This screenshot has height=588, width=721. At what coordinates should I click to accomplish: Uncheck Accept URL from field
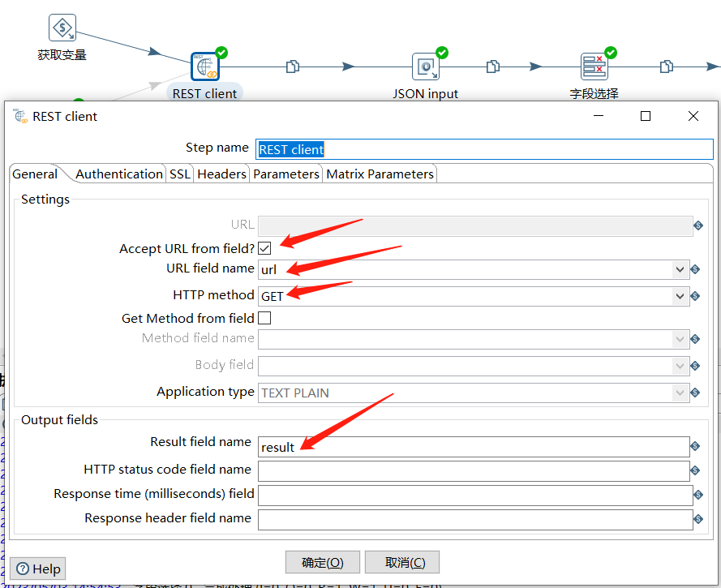click(264, 248)
